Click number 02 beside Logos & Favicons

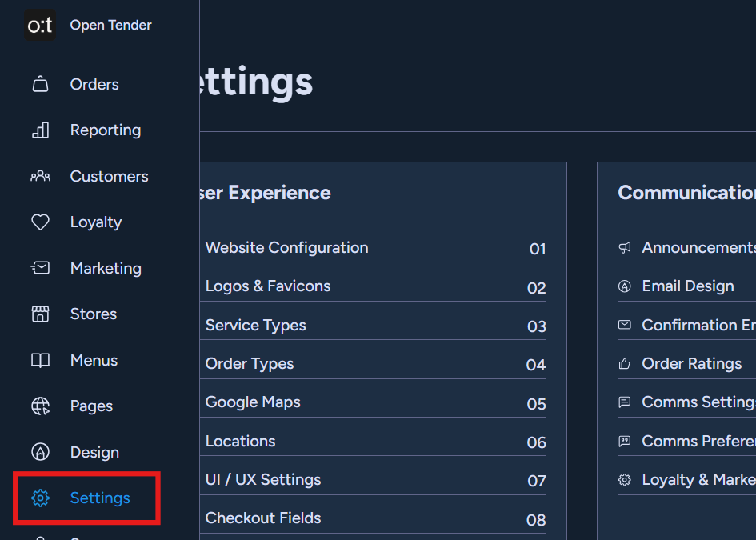pyautogui.click(x=537, y=288)
